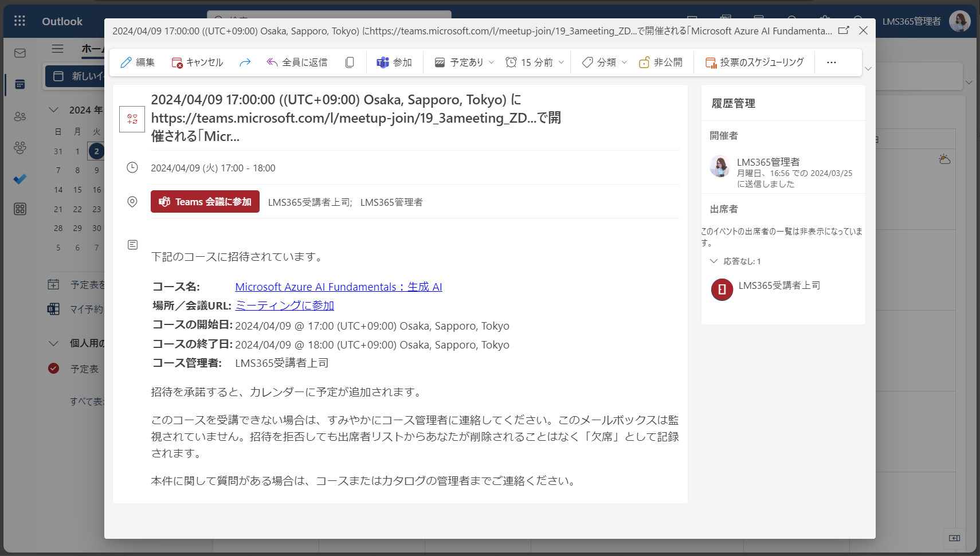Click the account profile picture at top right
The image size is (980, 556).
pyautogui.click(x=959, y=21)
